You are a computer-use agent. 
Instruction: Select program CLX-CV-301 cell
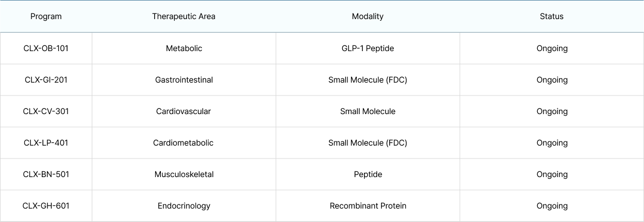[46, 112]
